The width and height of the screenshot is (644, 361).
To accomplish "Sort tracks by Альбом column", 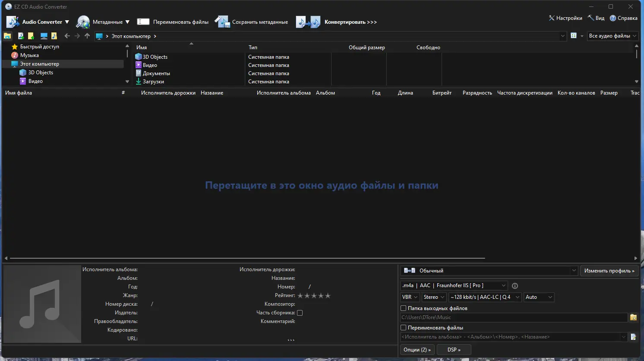I will coord(325,93).
